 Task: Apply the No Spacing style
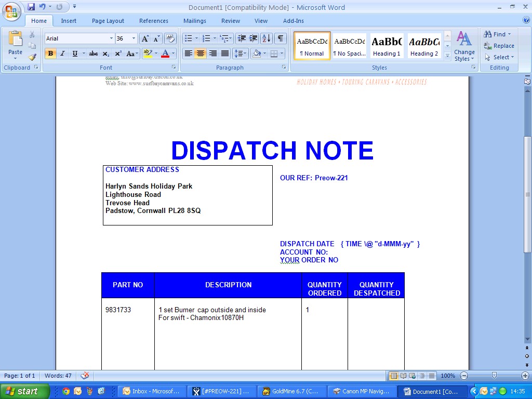pos(350,46)
